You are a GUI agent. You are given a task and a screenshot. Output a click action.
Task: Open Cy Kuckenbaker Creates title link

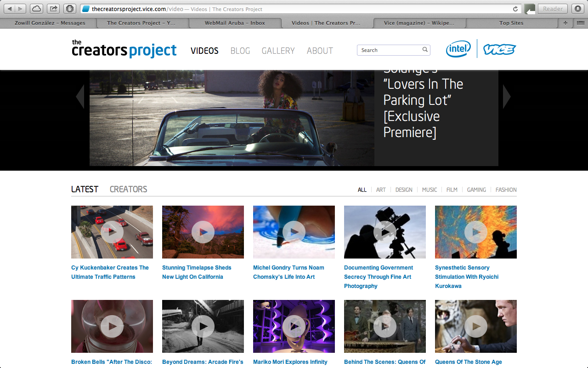pos(110,272)
